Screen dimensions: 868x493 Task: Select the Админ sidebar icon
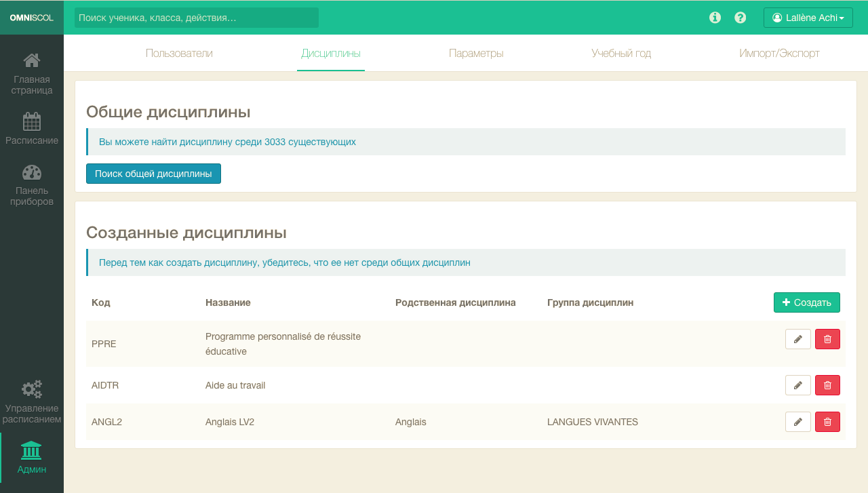(32, 450)
